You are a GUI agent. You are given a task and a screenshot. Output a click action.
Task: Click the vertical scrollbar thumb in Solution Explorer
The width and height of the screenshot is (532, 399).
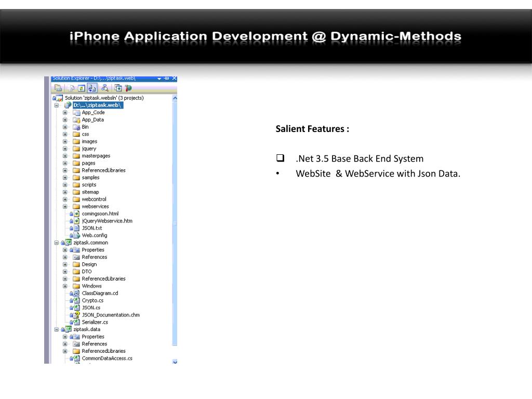(175, 223)
